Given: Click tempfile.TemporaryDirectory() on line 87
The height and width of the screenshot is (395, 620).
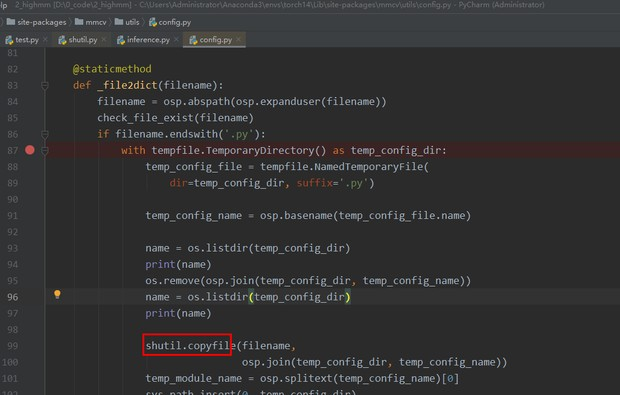Looking at the screenshot, I should [x=239, y=150].
